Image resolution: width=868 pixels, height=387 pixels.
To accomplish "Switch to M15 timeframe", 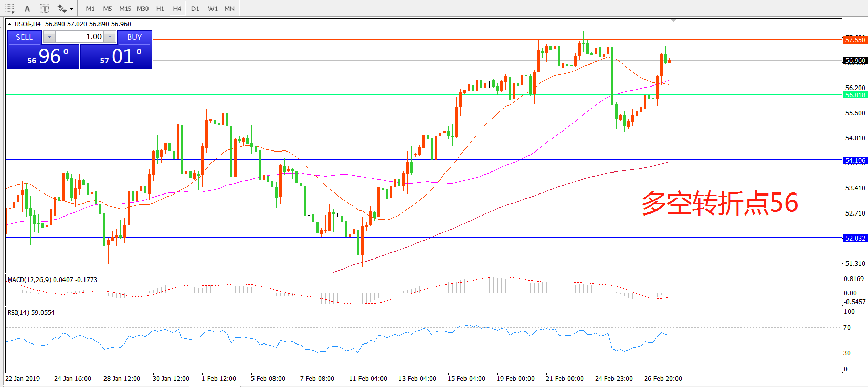I will [x=125, y=9].
